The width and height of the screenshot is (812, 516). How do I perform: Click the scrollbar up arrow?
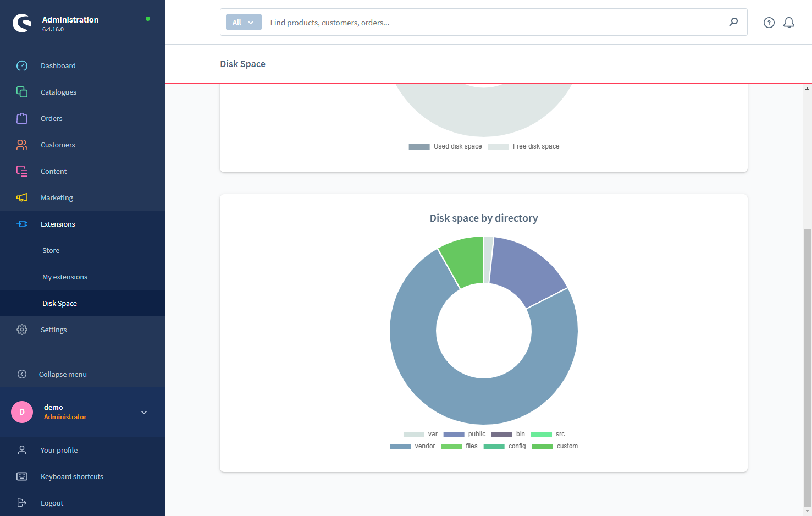click(x=807, y=88)
